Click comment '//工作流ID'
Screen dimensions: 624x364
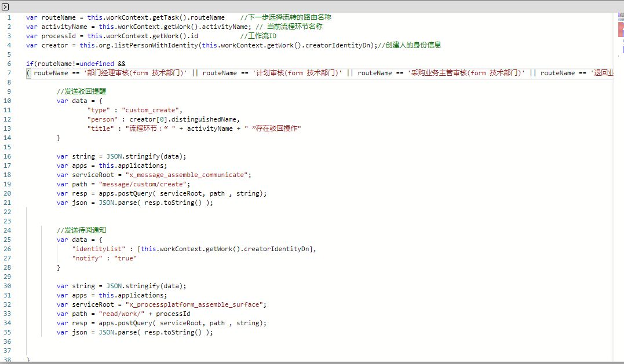(x=258, y=36)
